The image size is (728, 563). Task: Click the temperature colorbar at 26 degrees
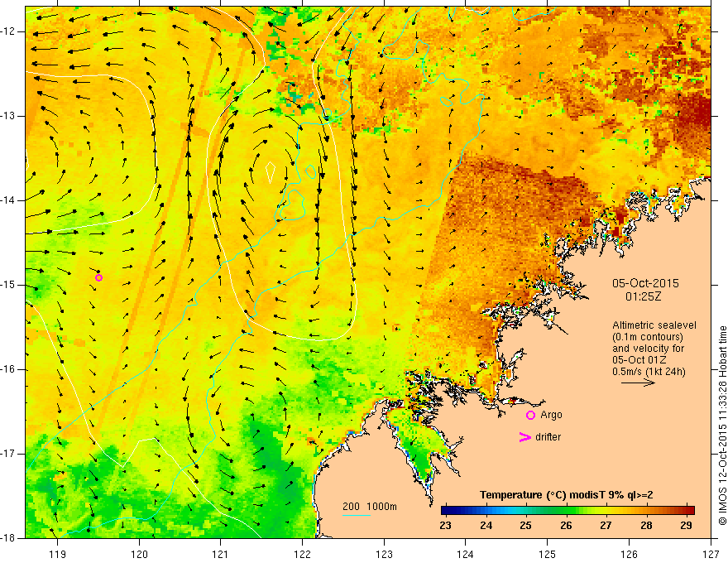point(566,511)
